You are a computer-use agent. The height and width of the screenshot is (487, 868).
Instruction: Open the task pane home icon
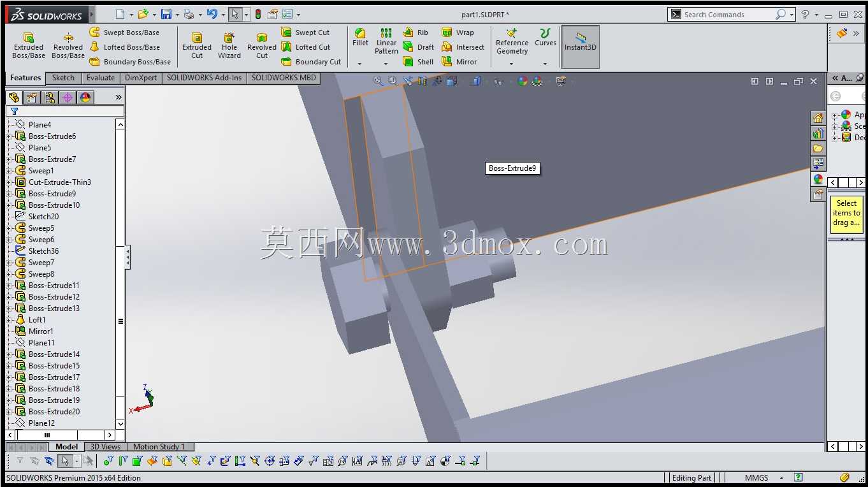coord(818,118)
